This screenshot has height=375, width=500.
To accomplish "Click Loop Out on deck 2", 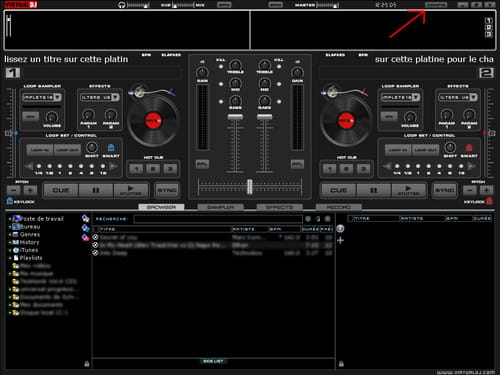I will (x=425, y=150).
